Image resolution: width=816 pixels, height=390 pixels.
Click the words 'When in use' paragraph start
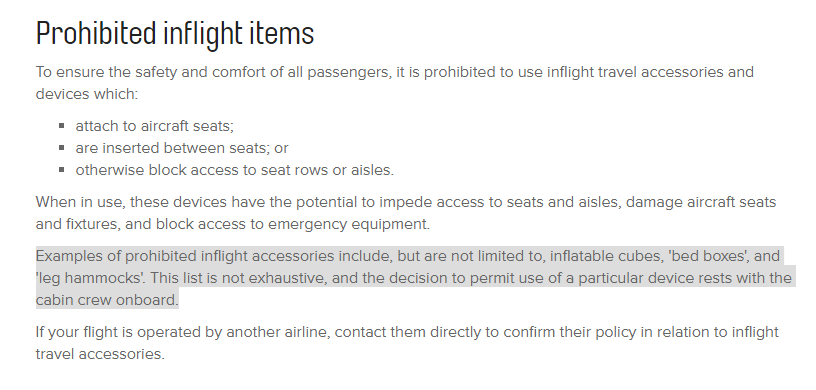click(x=80, y=202)
